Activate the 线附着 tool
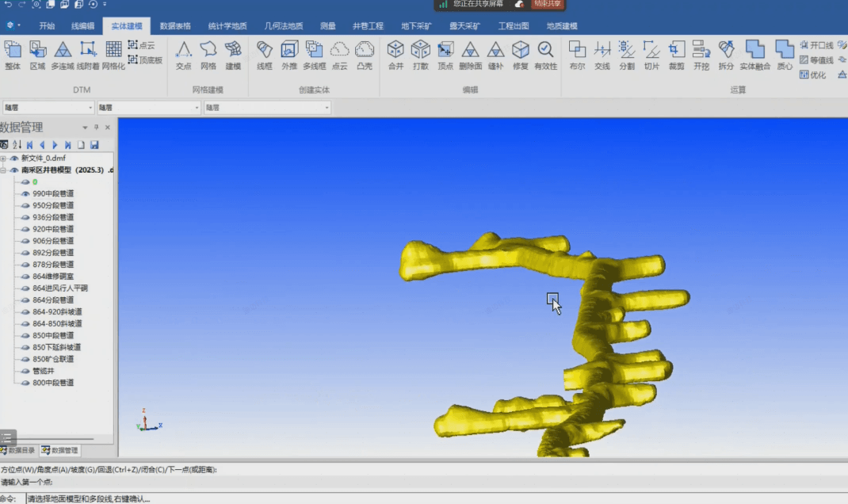 click(88, 55)
